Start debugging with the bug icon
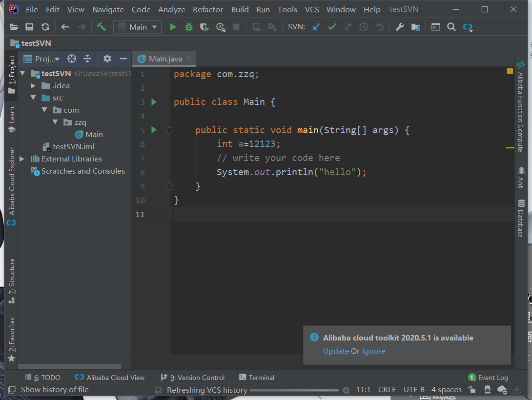Viewport: 532px width, 400px height. coord(189,27)
